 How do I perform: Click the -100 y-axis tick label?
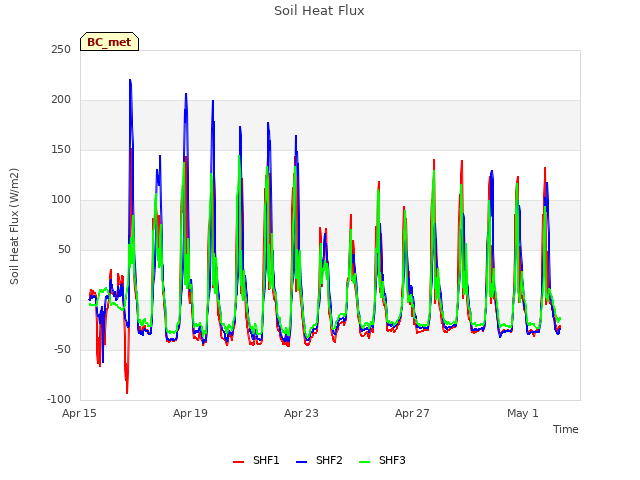[59, 400]
